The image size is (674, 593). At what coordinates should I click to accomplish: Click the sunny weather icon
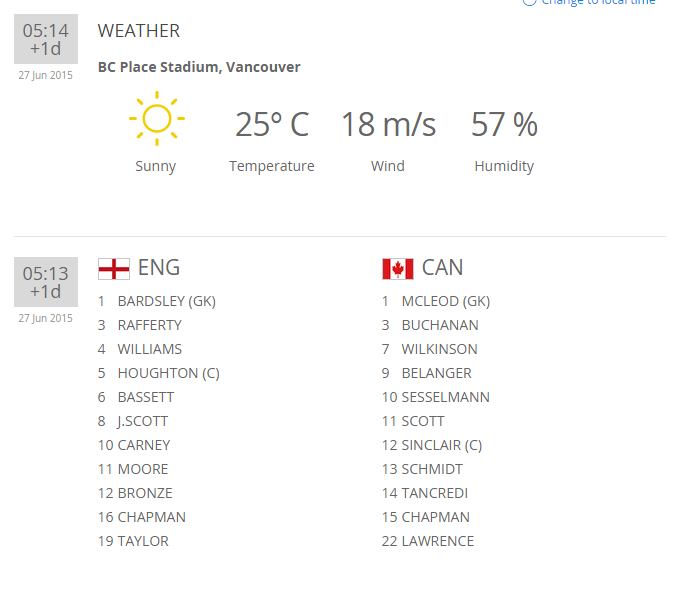156,119
